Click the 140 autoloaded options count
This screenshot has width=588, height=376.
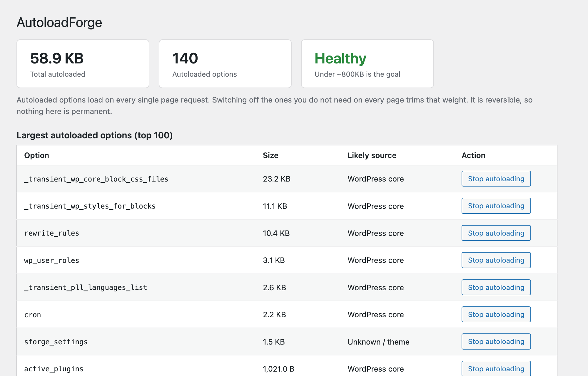tap(185, 58)
